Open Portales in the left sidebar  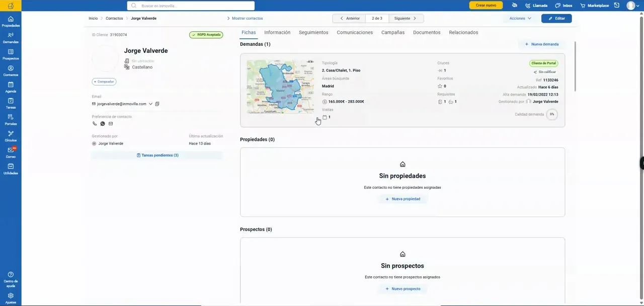(11, 120)
